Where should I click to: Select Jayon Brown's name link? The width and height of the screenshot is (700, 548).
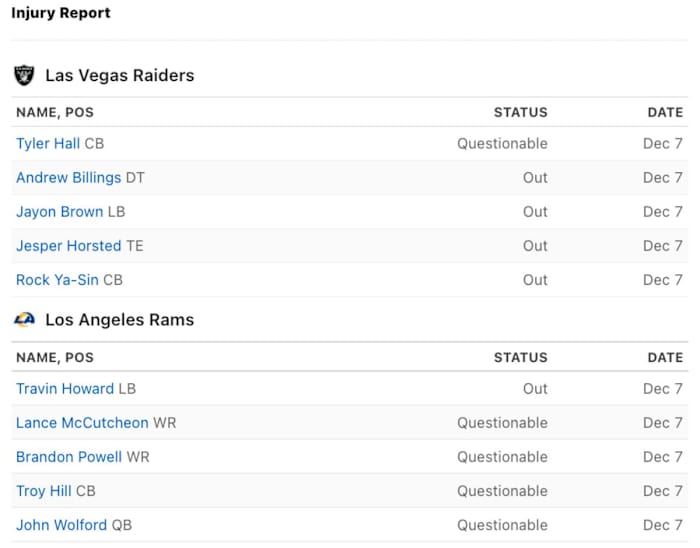(59, 212)
